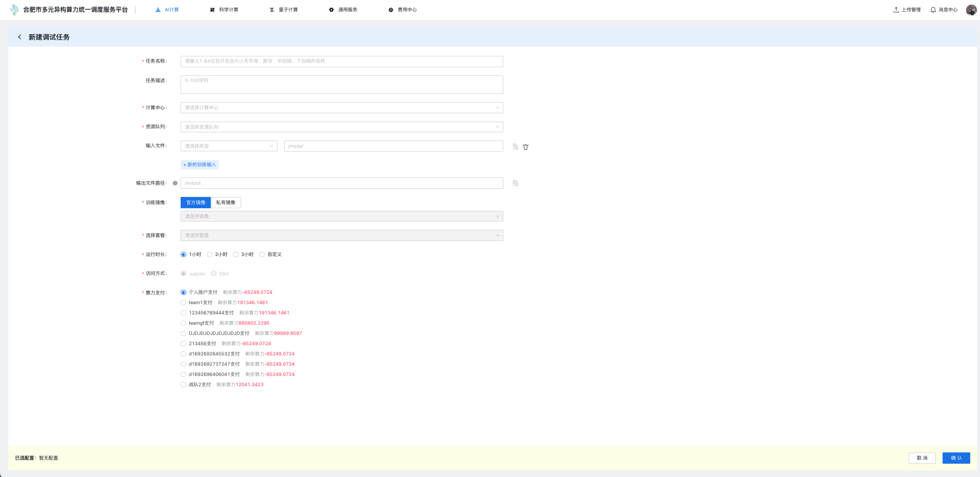The image size is (980, 477).
Task: Click the info icon beside 输出文件路径
Action: point(175,183)
